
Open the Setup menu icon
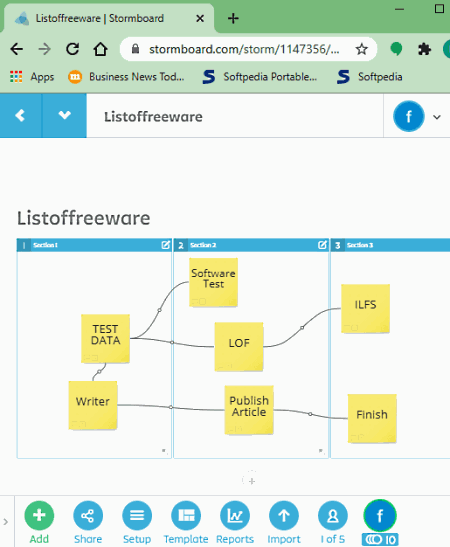(137, 516)
